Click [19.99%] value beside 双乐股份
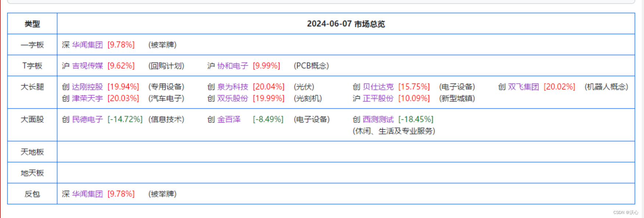 269,99
